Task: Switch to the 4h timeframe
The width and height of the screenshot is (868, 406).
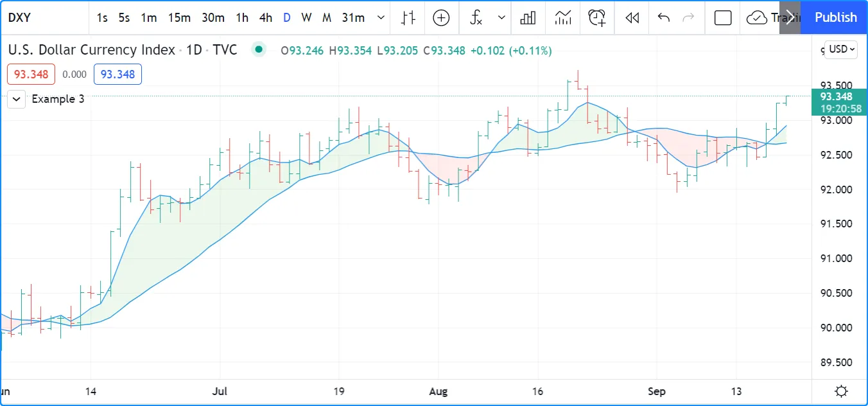Action: [x=266, y=18]
